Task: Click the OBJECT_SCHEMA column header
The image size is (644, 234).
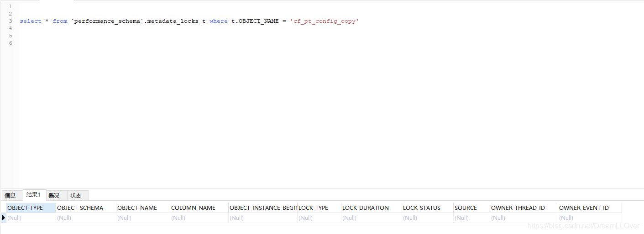Action: click(x=86, y=208)
